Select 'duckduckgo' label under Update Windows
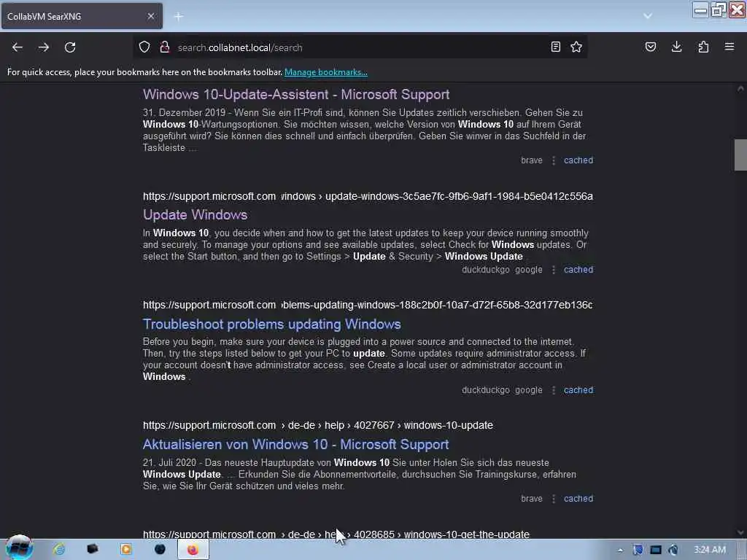Screen dimensions: 747x560 pos(485,270)
